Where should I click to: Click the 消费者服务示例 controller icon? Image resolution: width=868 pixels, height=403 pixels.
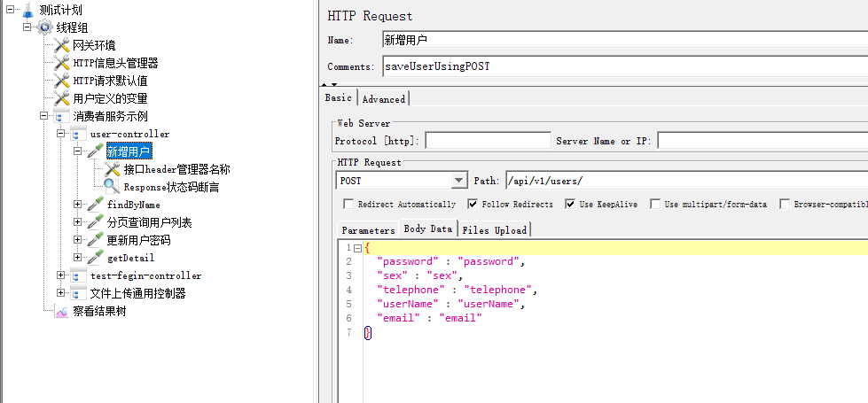point(61,117)
